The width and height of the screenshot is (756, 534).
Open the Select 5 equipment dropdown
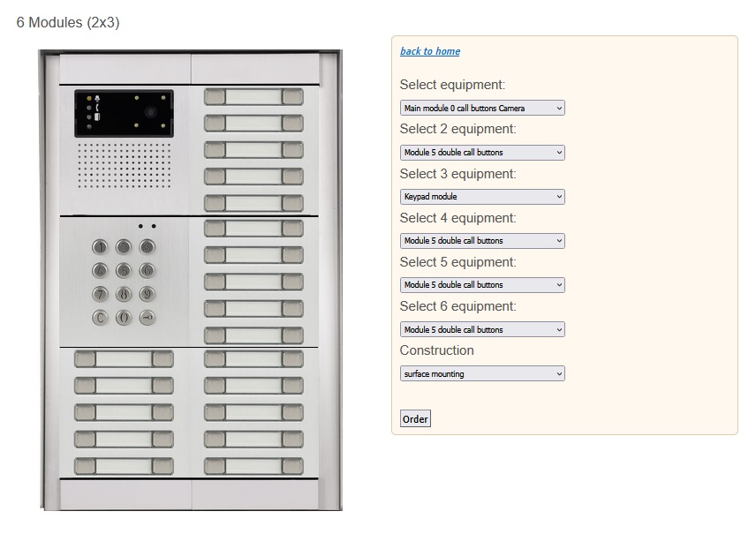[481, 285]
